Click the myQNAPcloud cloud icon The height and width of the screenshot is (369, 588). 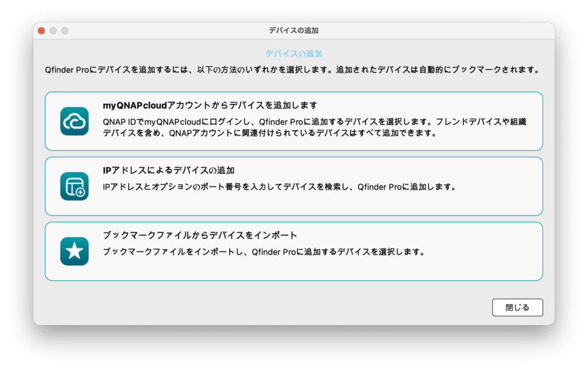coord(74,121)
